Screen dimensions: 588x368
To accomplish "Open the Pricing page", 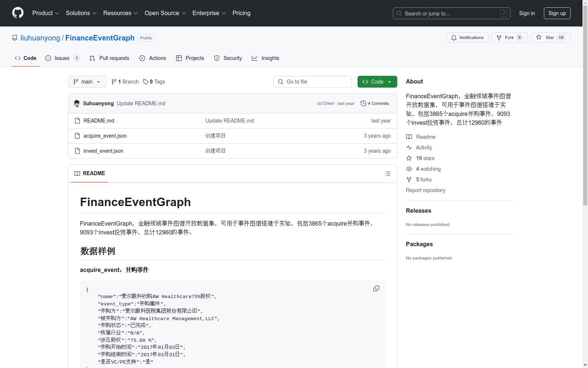I will pos(241,13).
